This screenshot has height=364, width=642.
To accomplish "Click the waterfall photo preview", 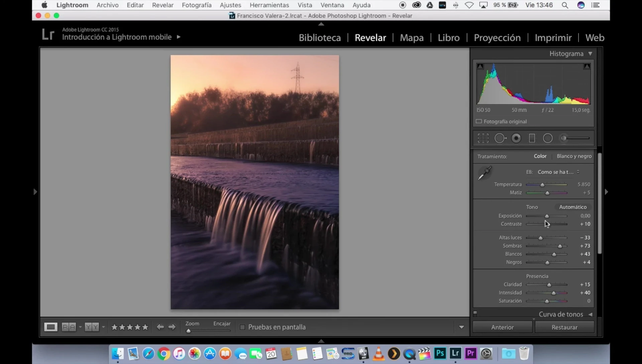I will tap(255, 182).
